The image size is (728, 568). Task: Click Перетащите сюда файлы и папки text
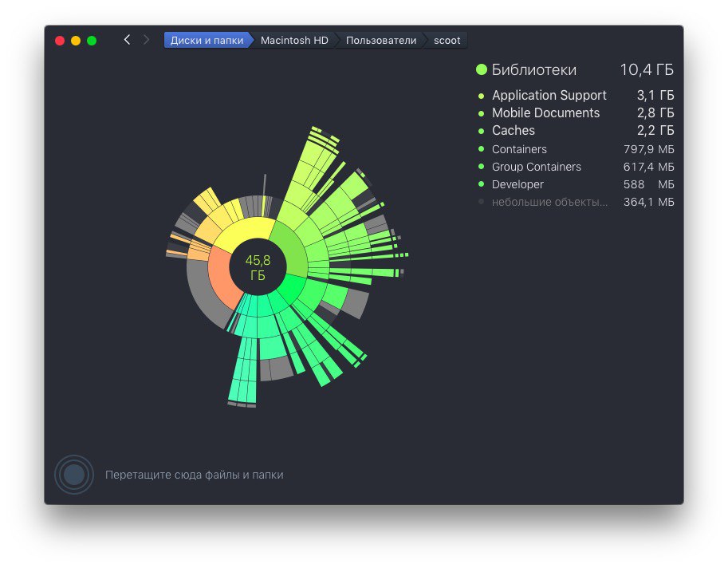[x=194, y=475]
